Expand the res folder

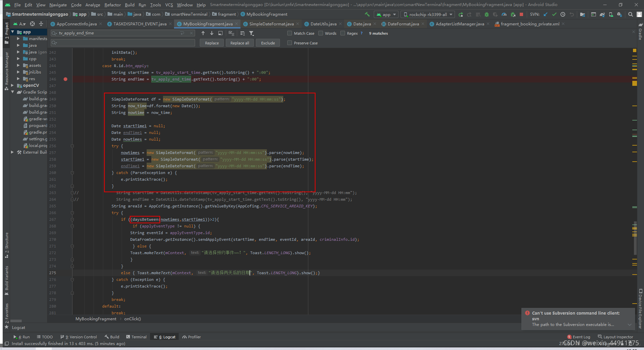(x=18, y=79)
